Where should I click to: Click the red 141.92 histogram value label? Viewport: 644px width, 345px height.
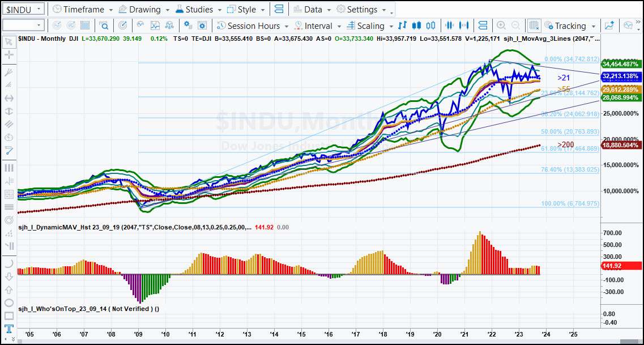621,266
